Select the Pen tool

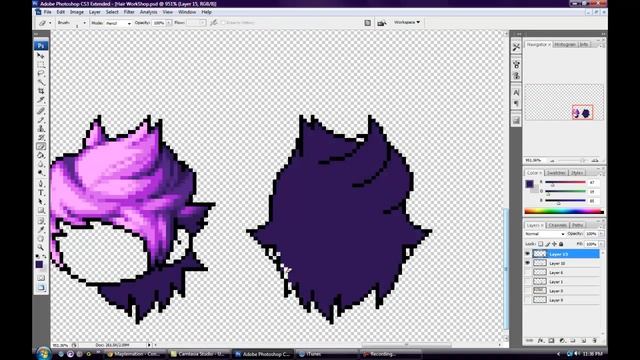tap(41, 184)
